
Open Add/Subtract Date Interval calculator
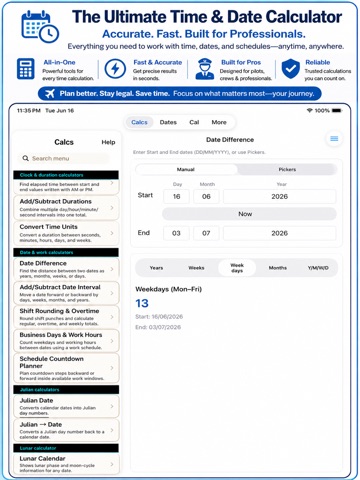coord(66,293)
